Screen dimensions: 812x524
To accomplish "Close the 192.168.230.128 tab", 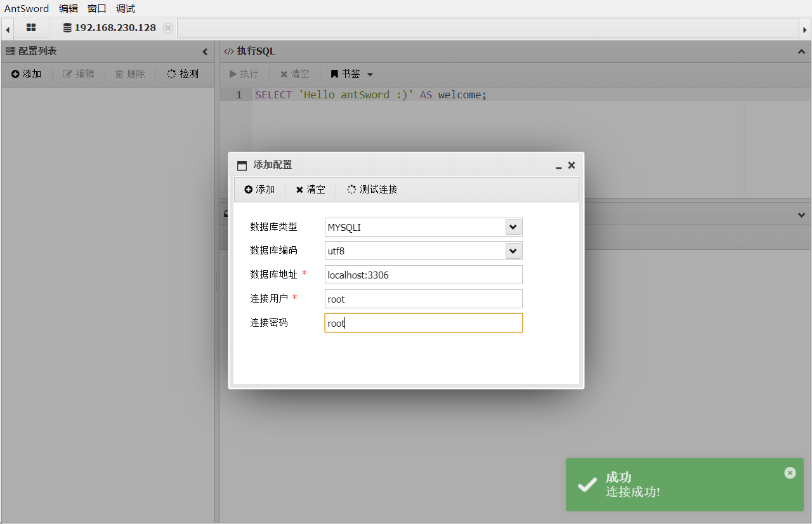I will click(168, 28).
